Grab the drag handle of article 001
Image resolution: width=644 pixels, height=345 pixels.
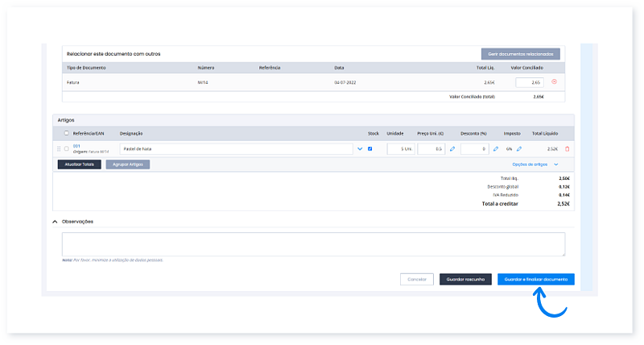pos(59,149)
